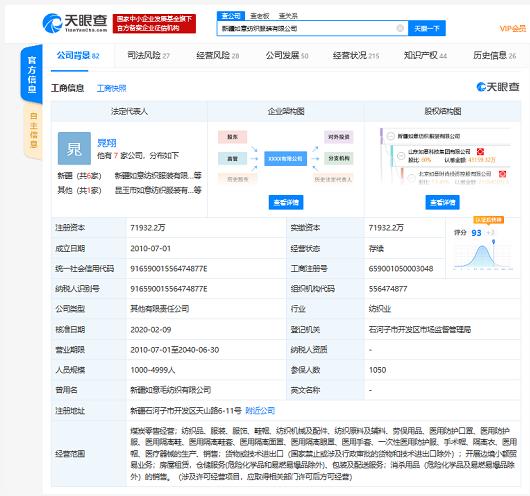The width and height of the screenshot is (530, 496).
Task: Click the score distribution chart marker
Action: 493,242
